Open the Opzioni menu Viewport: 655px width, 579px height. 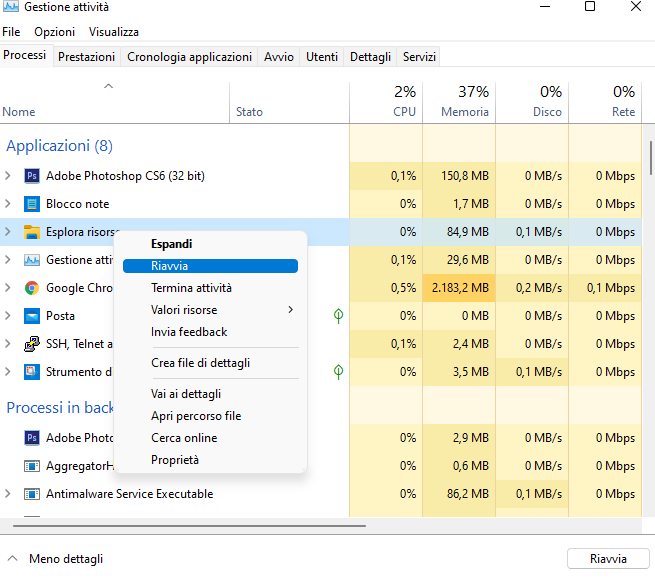tap(54, 32)
